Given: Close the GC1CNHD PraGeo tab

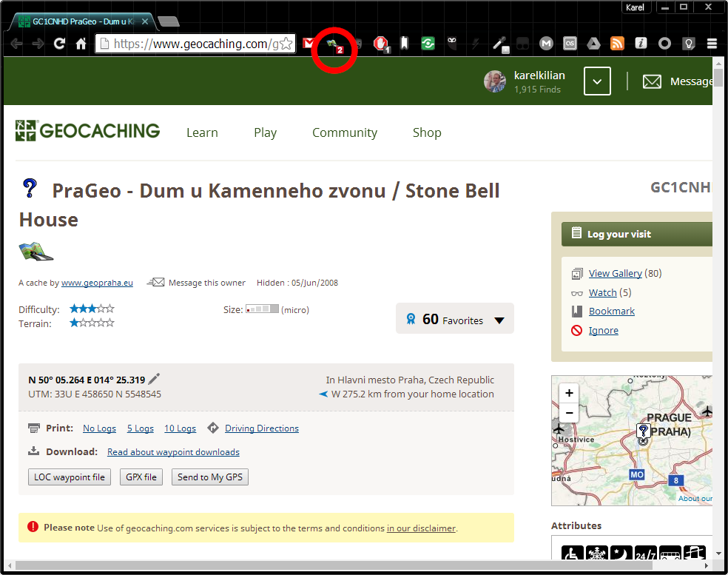Looking at the screenshot, I should (x=145, y=21).
